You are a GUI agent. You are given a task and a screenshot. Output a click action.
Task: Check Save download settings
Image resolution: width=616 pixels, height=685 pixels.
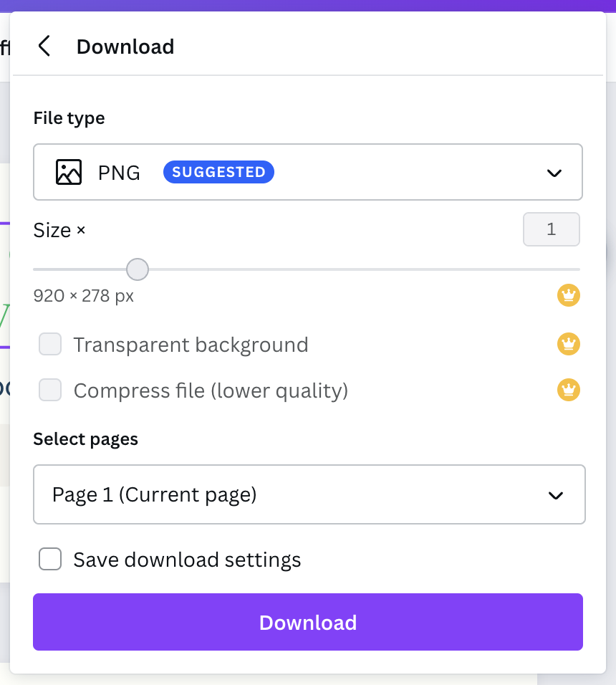50,560
